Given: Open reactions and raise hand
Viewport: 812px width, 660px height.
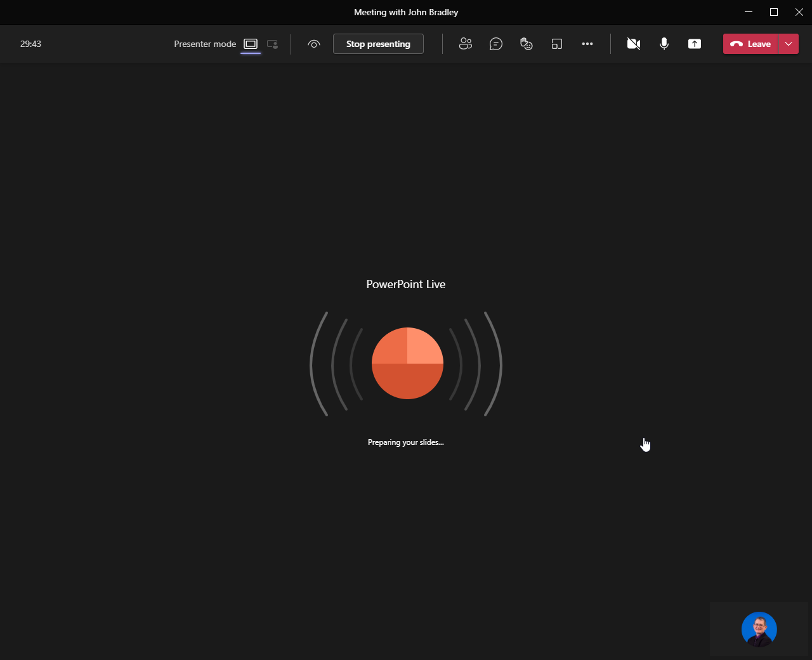Looking at the screenshot, I should pos(527,44).
